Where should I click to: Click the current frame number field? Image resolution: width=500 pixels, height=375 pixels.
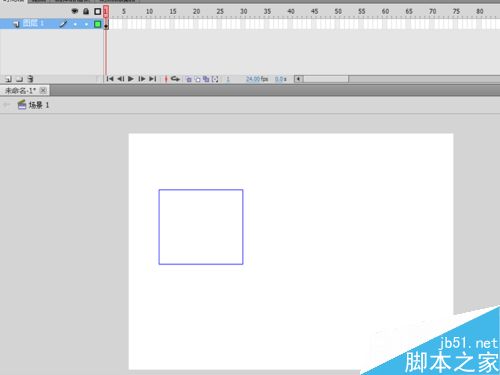click(228, 79)
